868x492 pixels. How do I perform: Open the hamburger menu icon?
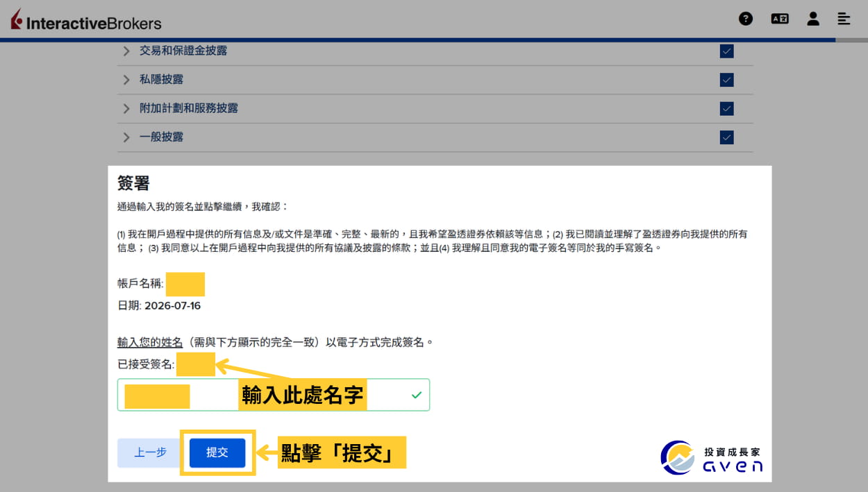[x=844, y=19]
